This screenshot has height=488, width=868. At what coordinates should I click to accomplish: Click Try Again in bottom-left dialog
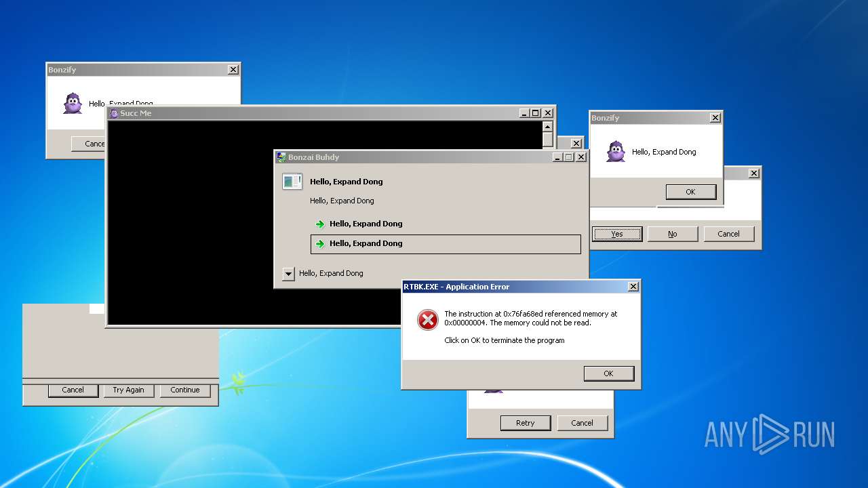coord(129,390)
